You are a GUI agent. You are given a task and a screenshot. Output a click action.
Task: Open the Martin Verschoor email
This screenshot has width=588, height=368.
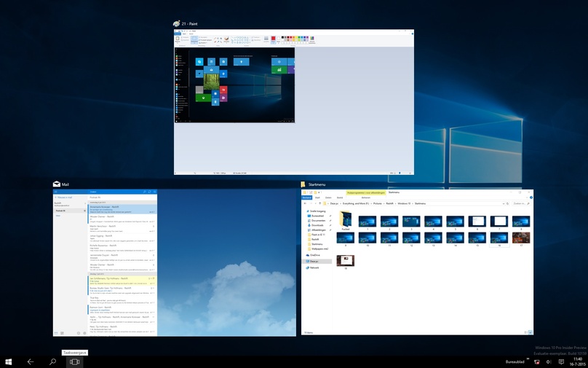point(122,228)
